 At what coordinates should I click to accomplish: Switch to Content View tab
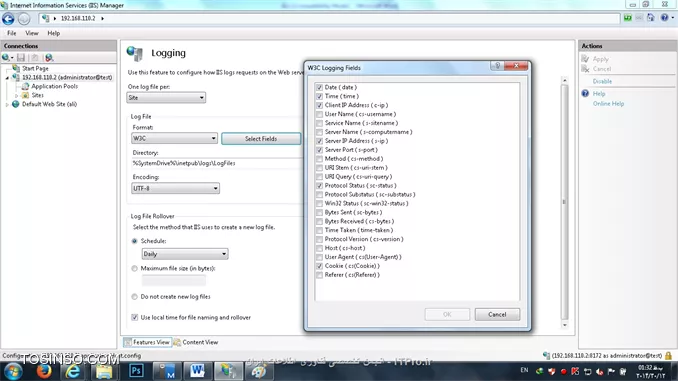[196, 342]
